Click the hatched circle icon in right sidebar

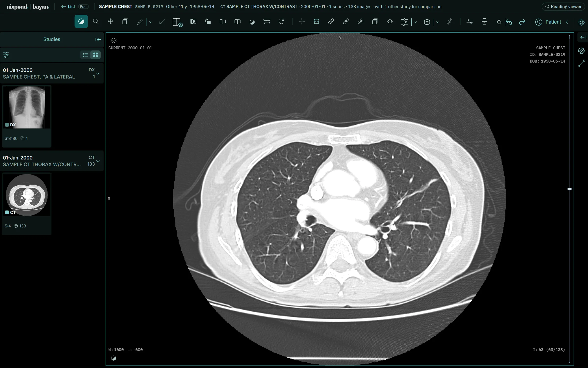pyautogui.click(x=581, y=51)
